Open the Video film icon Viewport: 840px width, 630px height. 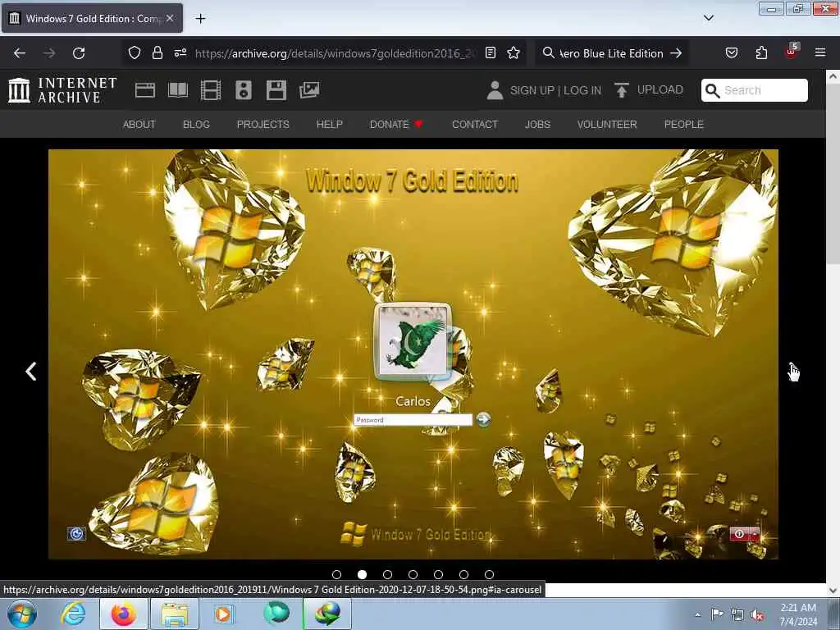point(211,90)
